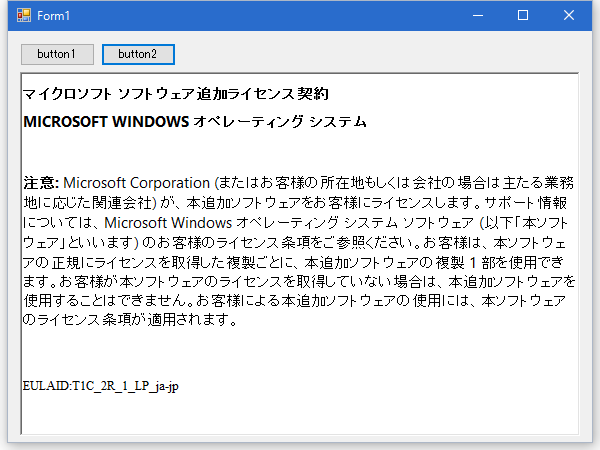Click heading マイクロソフト ソフトウェア追加ライセンス契約
The height and width of the screenshot is (450, 600).
pyautogui.click(x=176, y=94)
